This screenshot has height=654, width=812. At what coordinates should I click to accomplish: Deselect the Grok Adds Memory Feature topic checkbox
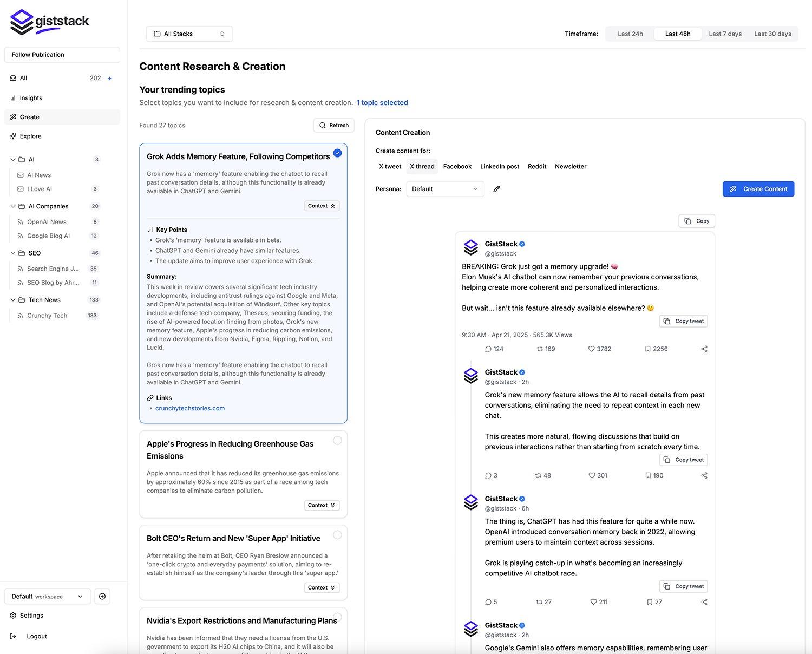click(x=337, y=153)
